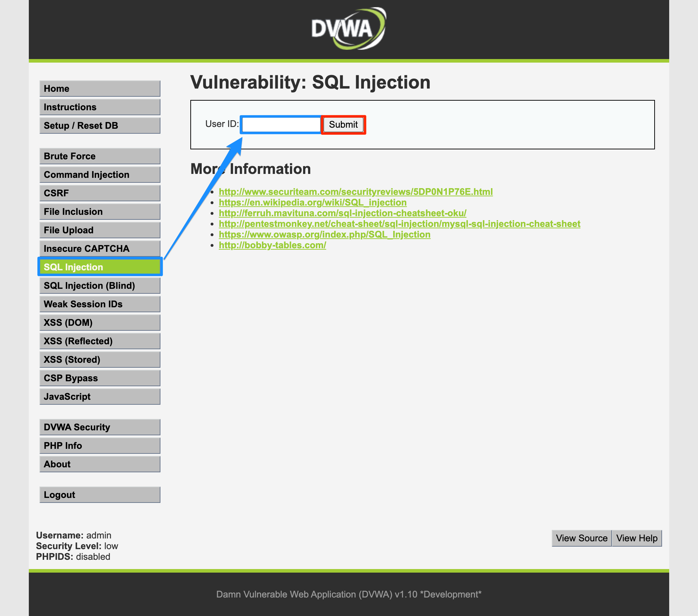Image resolution: width=698 pixels, height=616 pixels.
Task: Click the View Help button
Action: coord(637,538)
